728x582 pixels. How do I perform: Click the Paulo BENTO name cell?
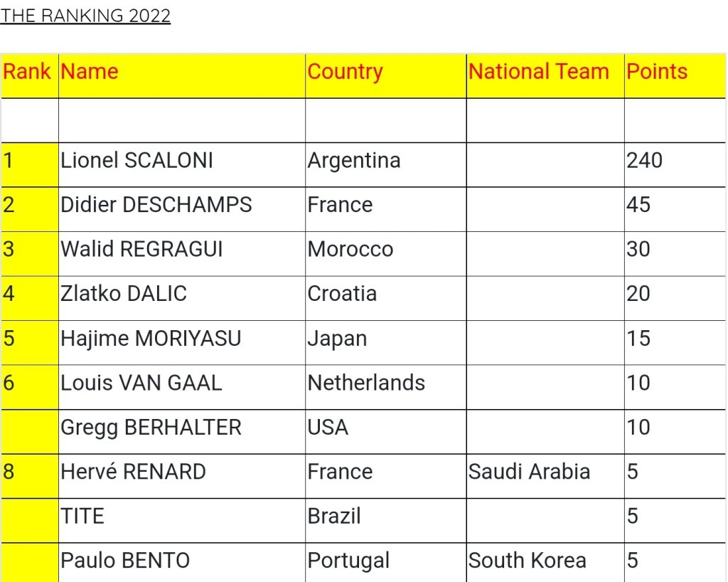125,561
